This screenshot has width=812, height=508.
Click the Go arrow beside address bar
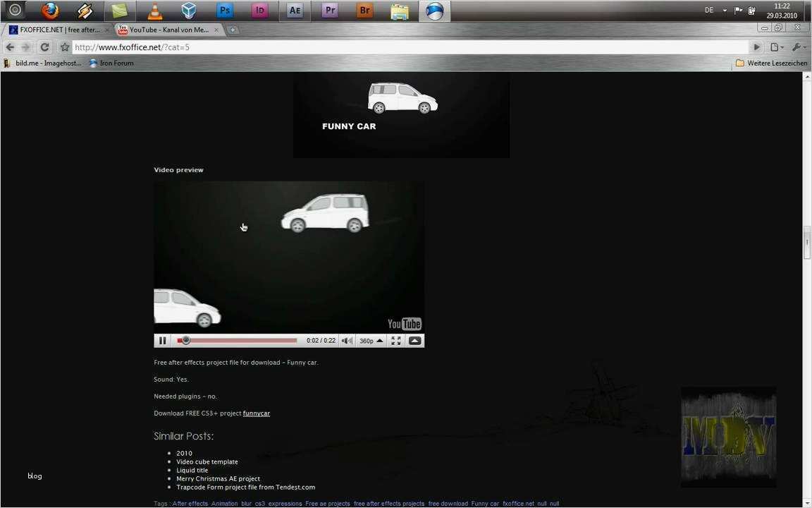(x=756, y=47)
